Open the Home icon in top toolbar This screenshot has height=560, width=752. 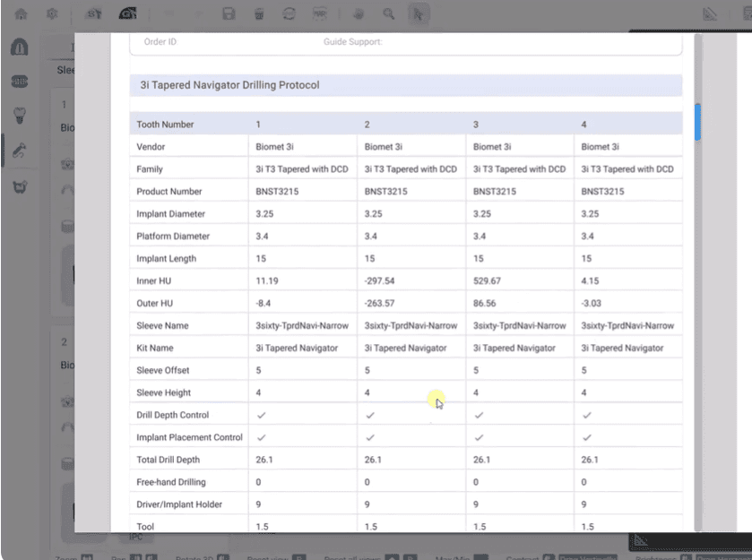[x=21, y=14]
